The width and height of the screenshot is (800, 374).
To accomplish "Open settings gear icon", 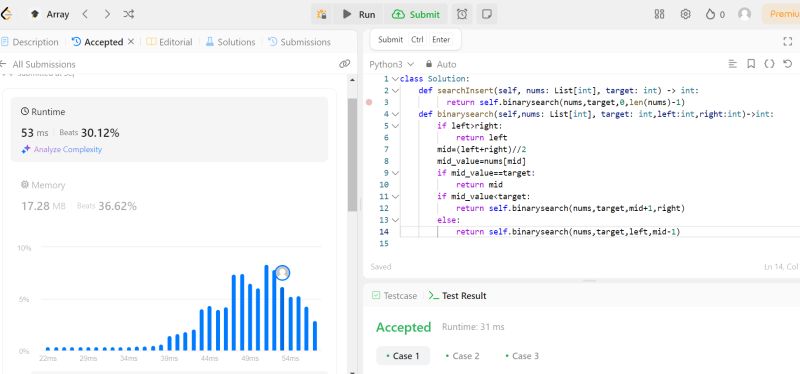I will pyautogui.click(x=685, y=14).
